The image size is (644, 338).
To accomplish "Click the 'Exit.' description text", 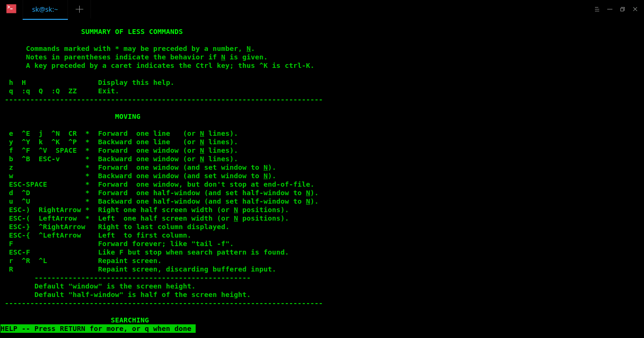I will click(108, 91).
